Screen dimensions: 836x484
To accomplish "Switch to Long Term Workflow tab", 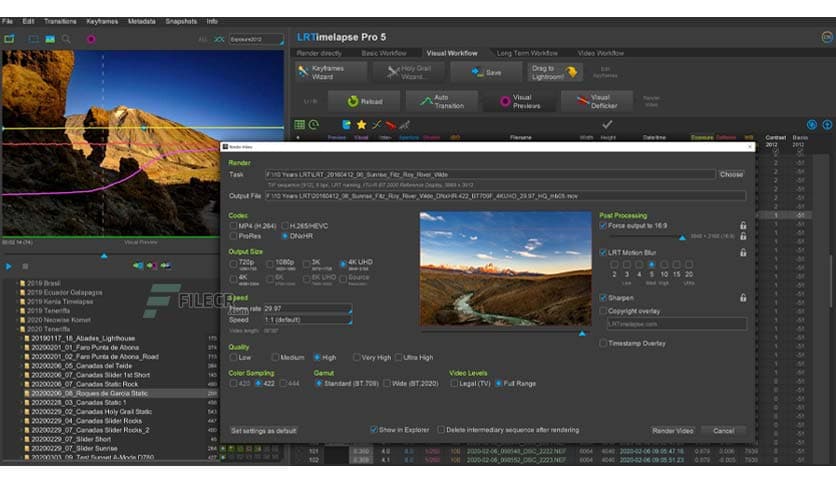I will click(x=527, y=53).
